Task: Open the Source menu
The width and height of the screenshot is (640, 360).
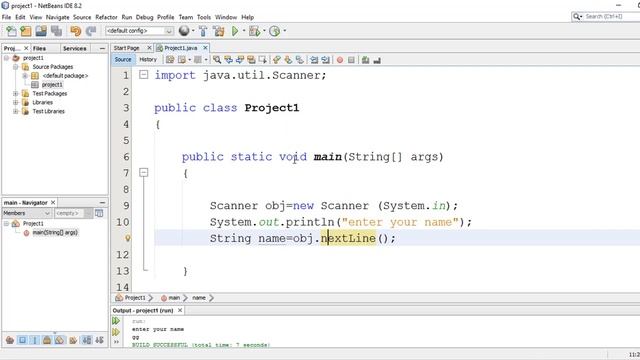Action: (x=82, y=17)
